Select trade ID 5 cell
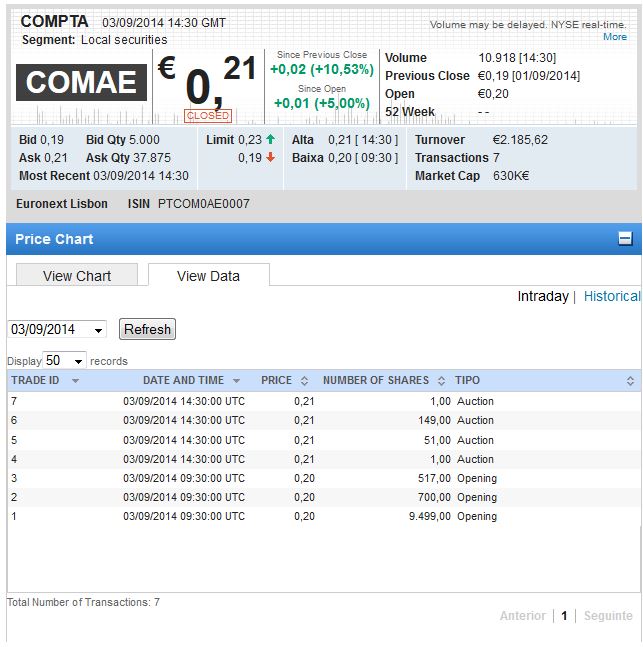643x647 pixels. coord(14,440)
